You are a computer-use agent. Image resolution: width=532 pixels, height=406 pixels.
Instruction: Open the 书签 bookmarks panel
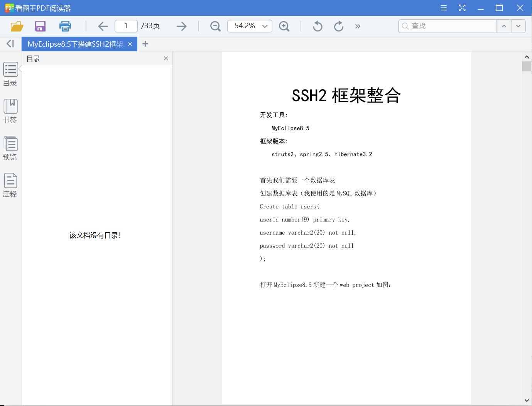(x=10, y=111)
